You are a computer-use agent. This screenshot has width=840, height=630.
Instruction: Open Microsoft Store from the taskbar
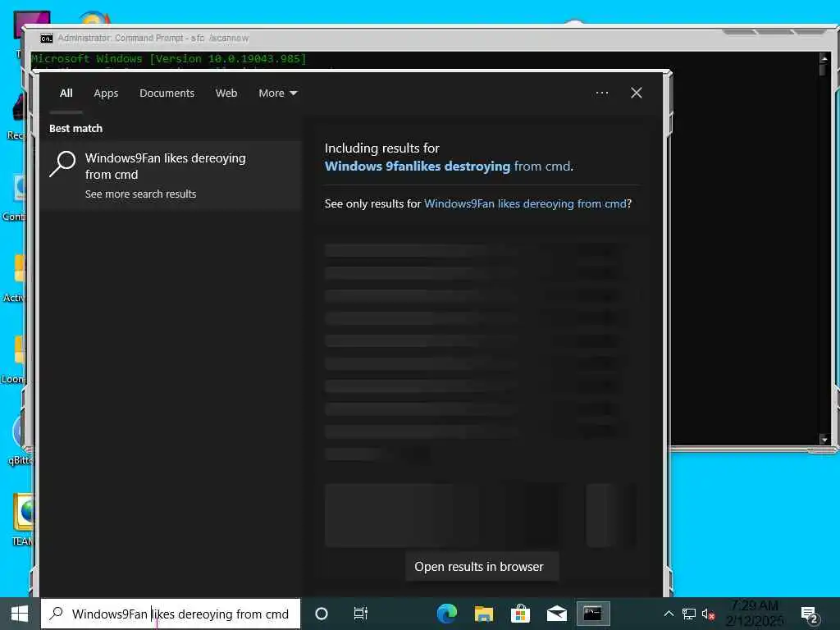(x=520, y=614)
